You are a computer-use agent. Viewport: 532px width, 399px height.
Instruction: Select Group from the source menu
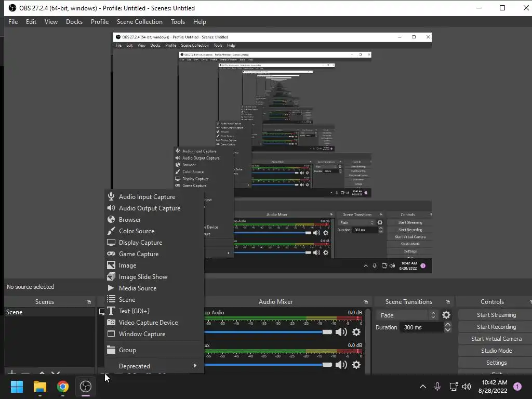[x=154, y=350]
